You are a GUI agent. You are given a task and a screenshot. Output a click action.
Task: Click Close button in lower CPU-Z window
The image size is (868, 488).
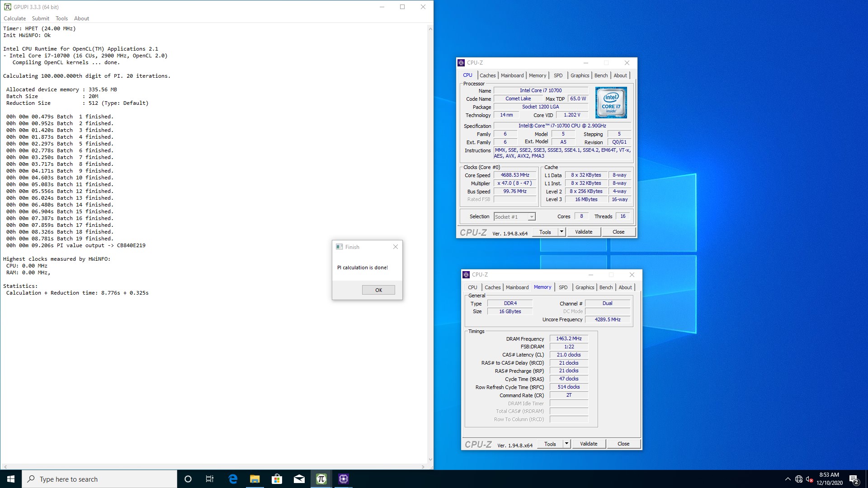click(x=623, y=444)
